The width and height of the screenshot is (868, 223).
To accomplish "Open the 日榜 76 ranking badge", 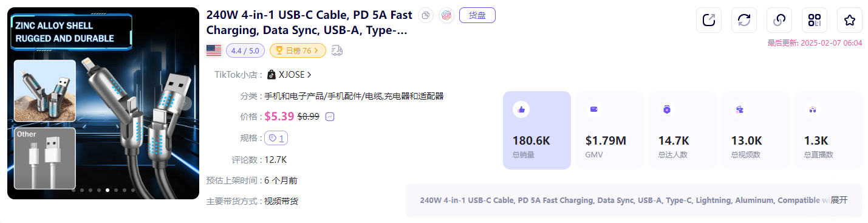I will [x=298, y=50].
